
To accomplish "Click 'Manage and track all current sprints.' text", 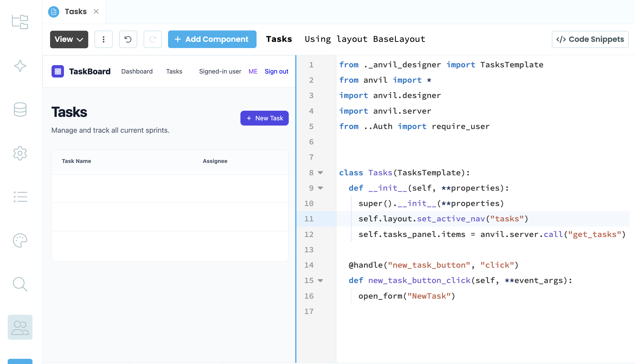I will coord(110,130).
